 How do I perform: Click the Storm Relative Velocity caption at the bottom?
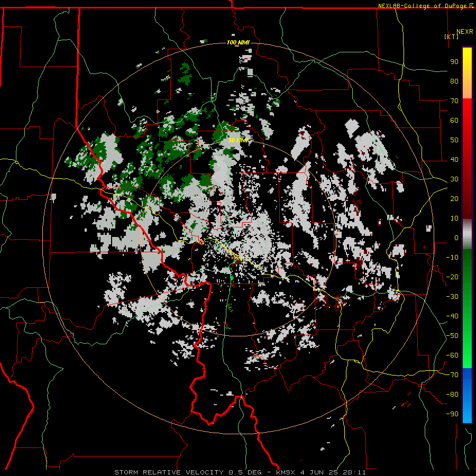coord(240,472)
